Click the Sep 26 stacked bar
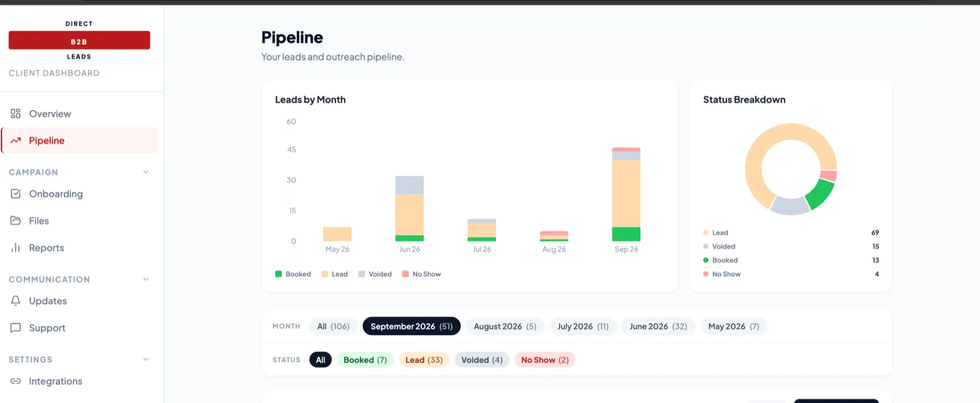 coord(626,194)
